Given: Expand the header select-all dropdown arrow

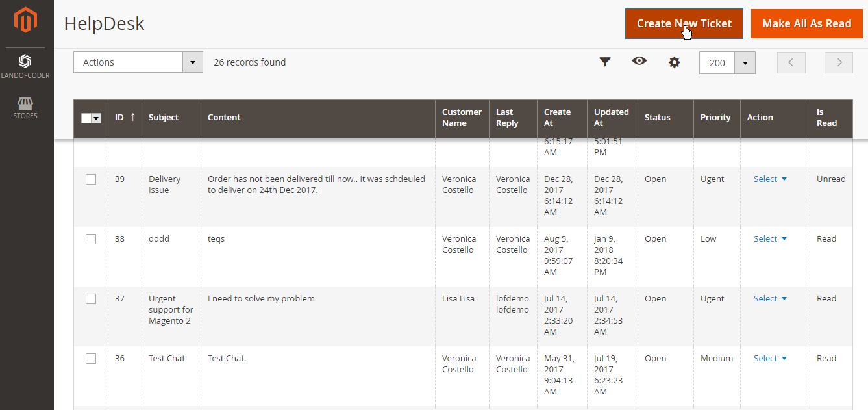Looking at the screenshot, I should click(x=97, y=118).
